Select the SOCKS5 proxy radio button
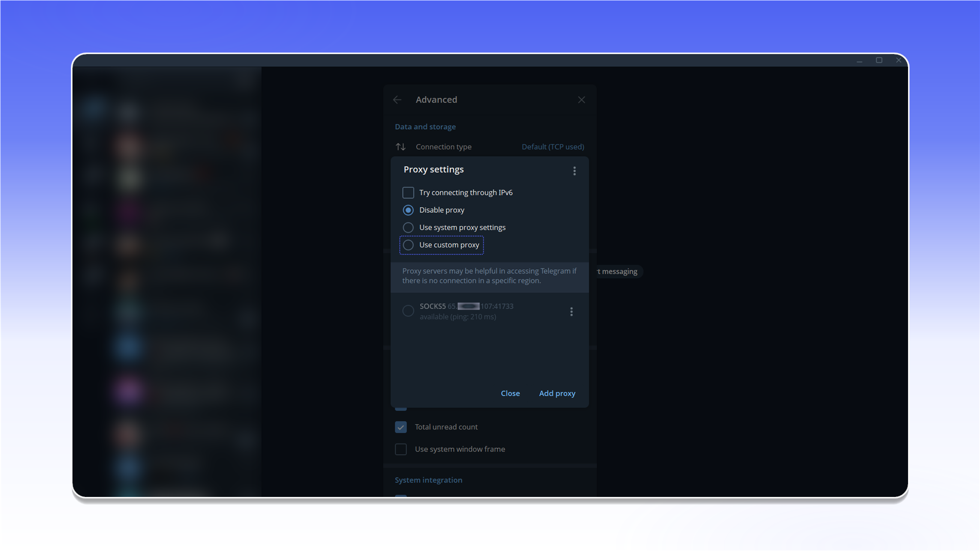Image resolution: width=980 pixels, height=551 pixels. click(408, 311)
